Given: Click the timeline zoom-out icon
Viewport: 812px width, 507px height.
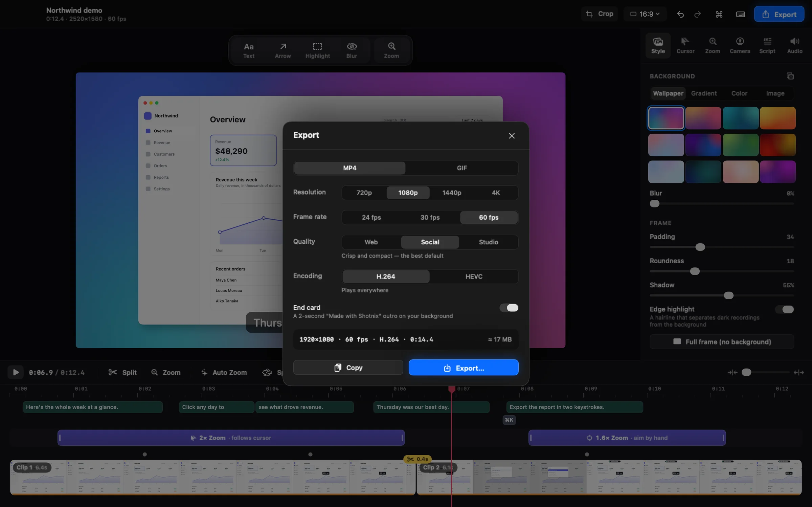Looking at the screenshot, I should click(732, 372).
